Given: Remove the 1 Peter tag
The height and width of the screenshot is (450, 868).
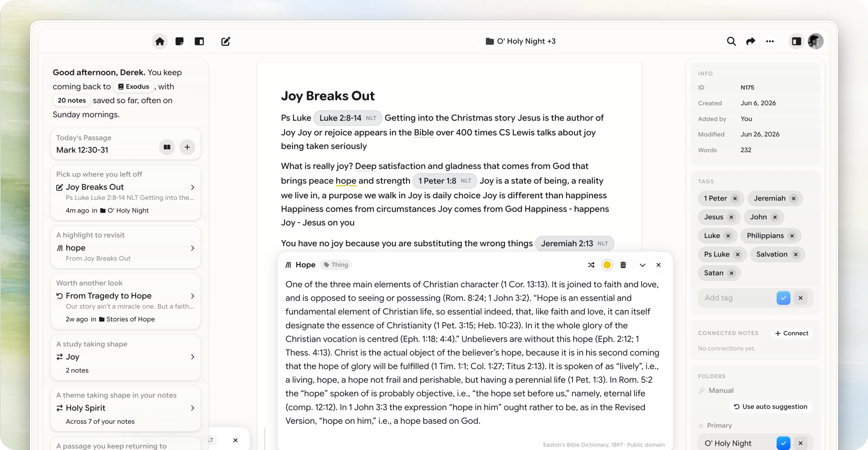Looking at the screenshot, I should pyautogui.click(x=735, y=199).
